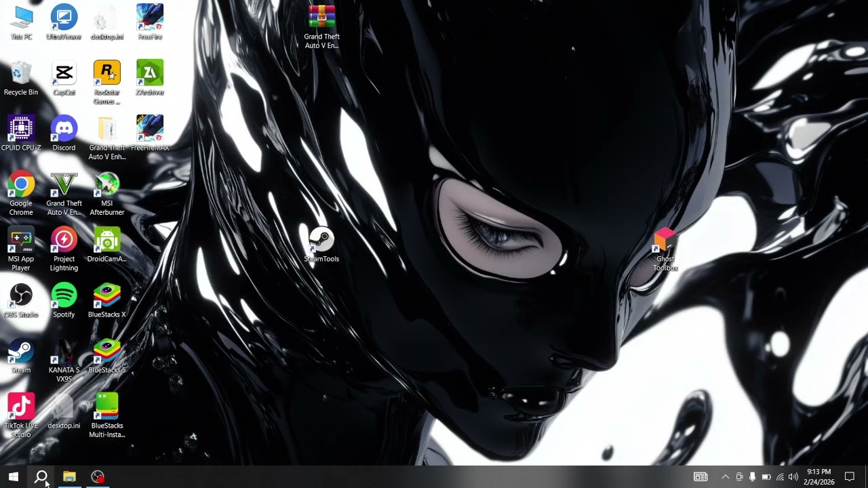
Task: Launch the BlueStacks 5 shortcut
Action: click(x=107, y=356)
